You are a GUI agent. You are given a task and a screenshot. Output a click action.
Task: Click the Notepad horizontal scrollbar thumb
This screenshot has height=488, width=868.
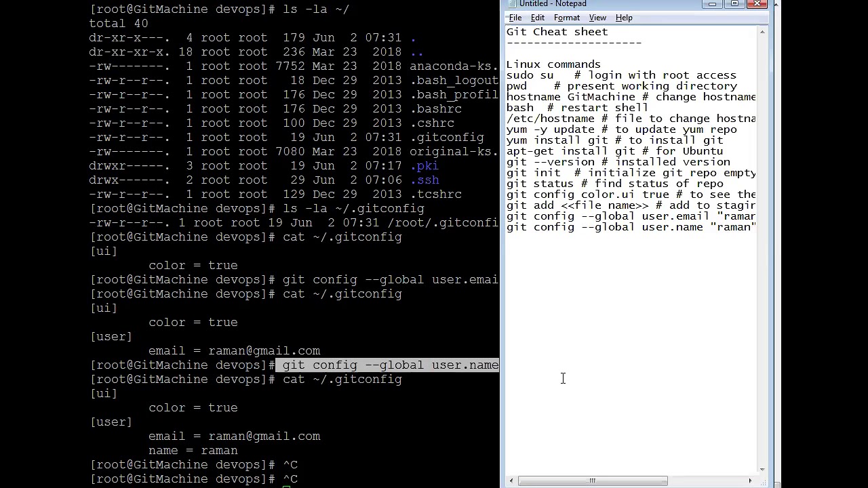(593, 481)
